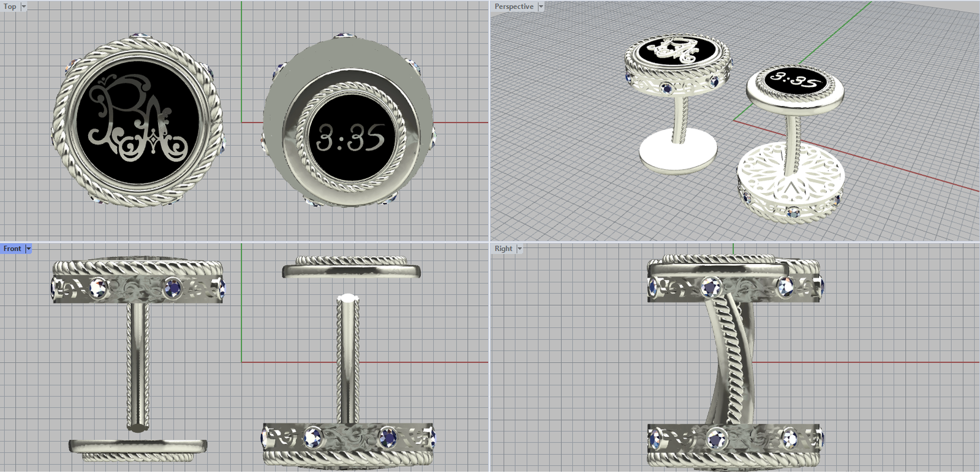Open the Perspective viewport dropdown arrow
The height and width of the screenshot is (473, 980).
541,7
